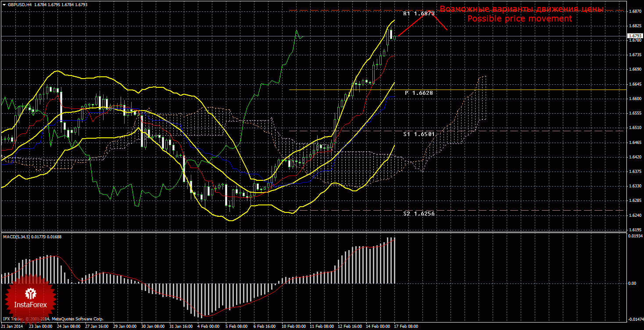
Task: Click the triangle arrow beside GBPUSD,H4
Action: 4,4
